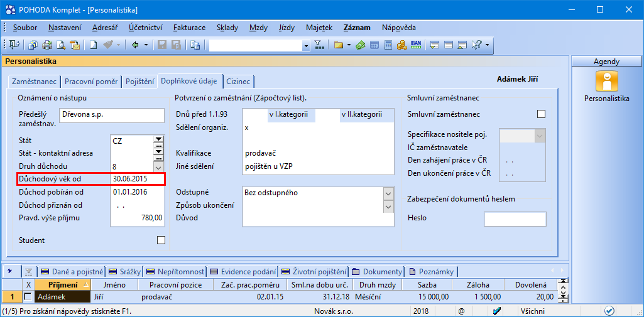This screenshot has height=317, width=644.
Task: Click the Agendy panel header
Action: pos(607,62)
